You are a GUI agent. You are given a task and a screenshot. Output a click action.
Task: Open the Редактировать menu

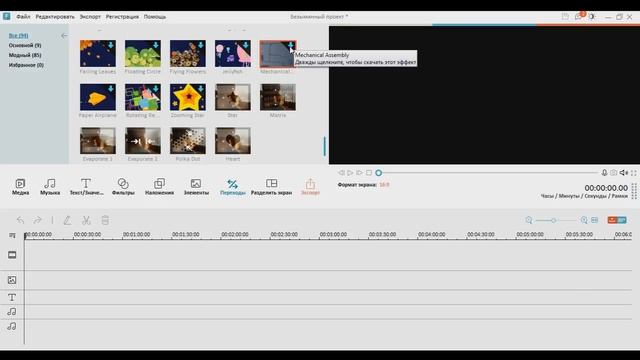coord(55,17)
